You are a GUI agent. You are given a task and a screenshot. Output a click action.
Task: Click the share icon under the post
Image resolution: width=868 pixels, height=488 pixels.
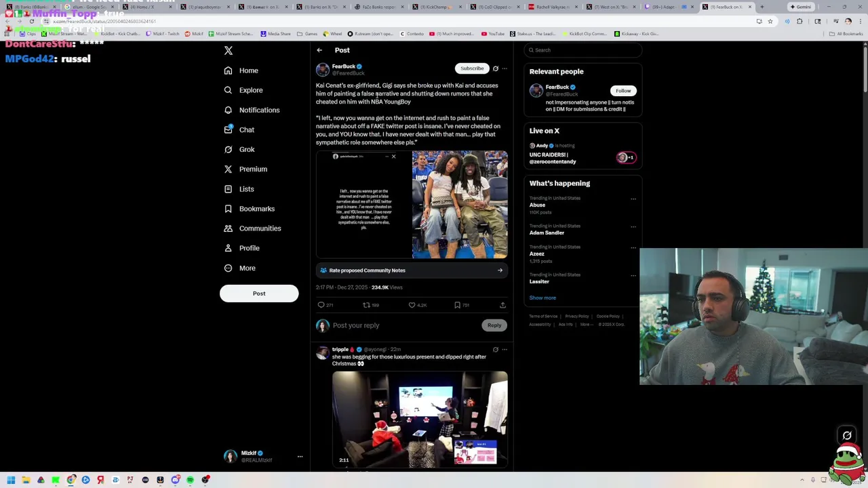(x=502, y=305)
